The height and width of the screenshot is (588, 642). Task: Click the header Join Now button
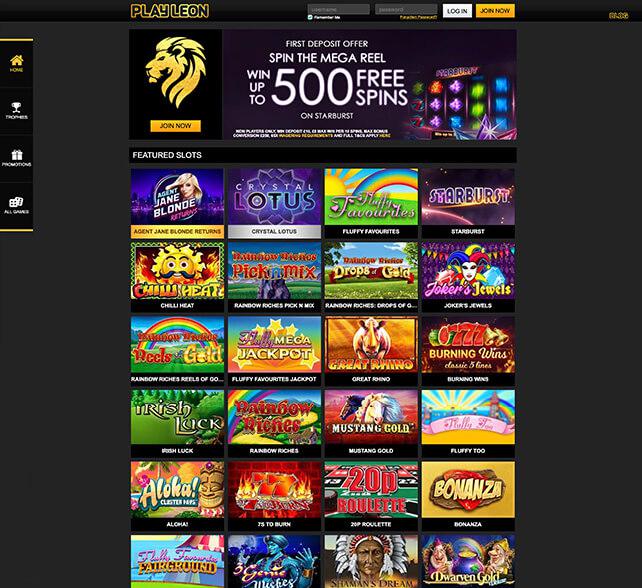click(495, 11)
